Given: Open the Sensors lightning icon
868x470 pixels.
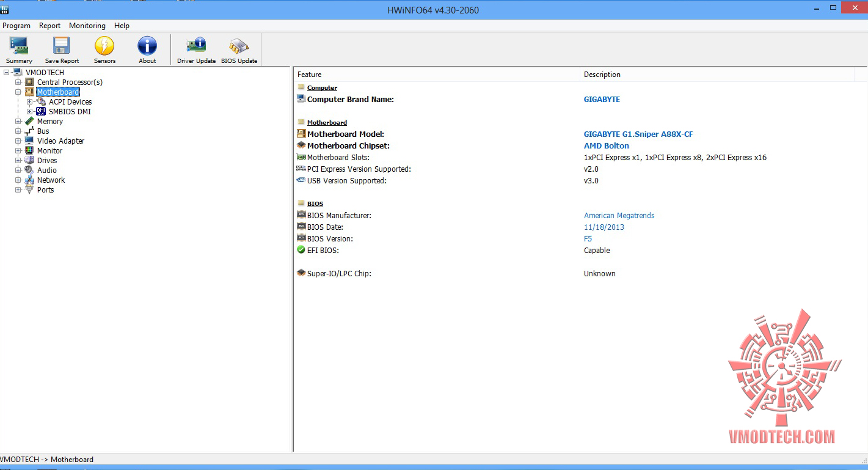Looking at the screenshot, I should [x=104, y=46].
